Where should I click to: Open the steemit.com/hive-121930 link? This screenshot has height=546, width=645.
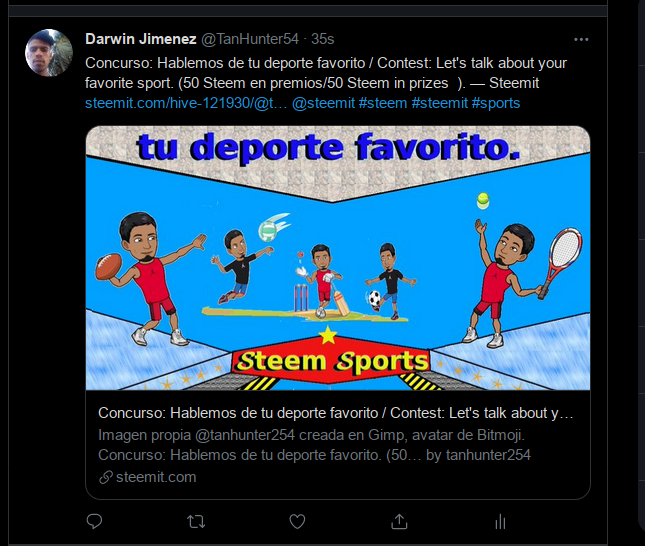pos(186,103)
